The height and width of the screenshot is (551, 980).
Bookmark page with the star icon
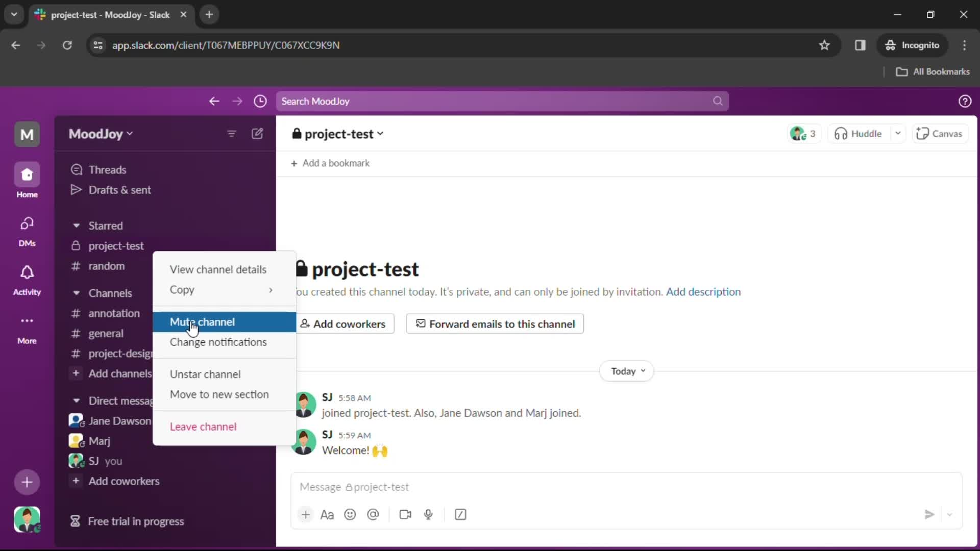tap(824, 45)
